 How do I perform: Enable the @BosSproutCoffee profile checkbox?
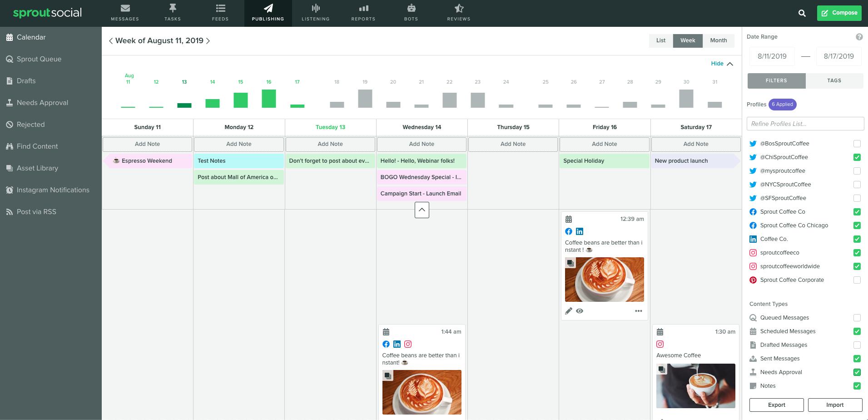coord(857,144)
